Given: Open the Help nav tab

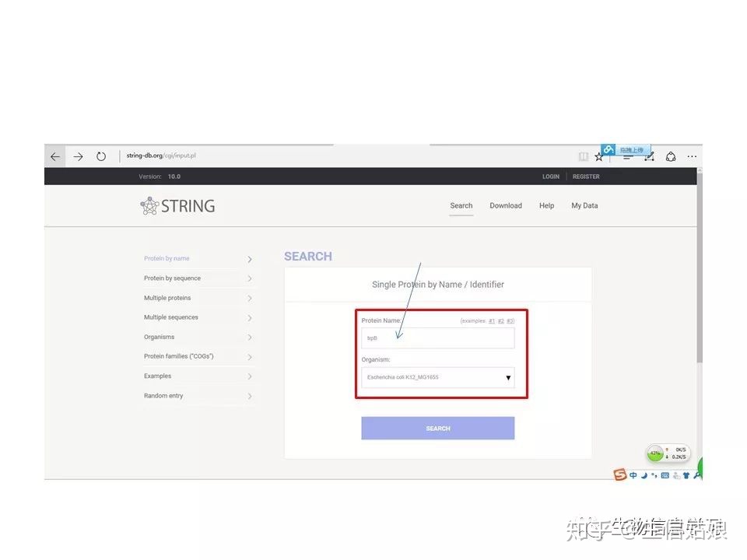Looking at the screenshot, I should click(546, 205).
